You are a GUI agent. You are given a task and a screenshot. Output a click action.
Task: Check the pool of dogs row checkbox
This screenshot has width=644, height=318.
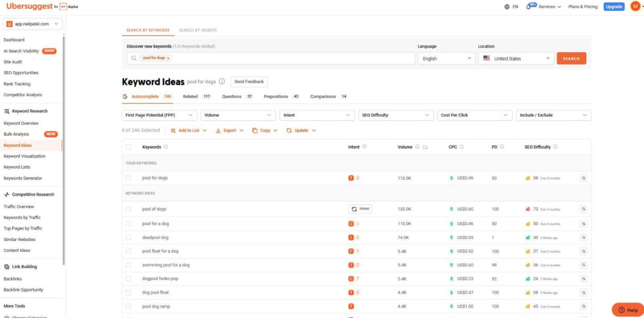click(128, 209)
